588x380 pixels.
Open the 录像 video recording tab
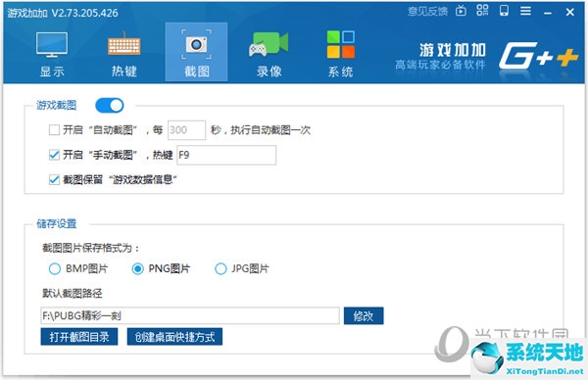pos(269,54)
